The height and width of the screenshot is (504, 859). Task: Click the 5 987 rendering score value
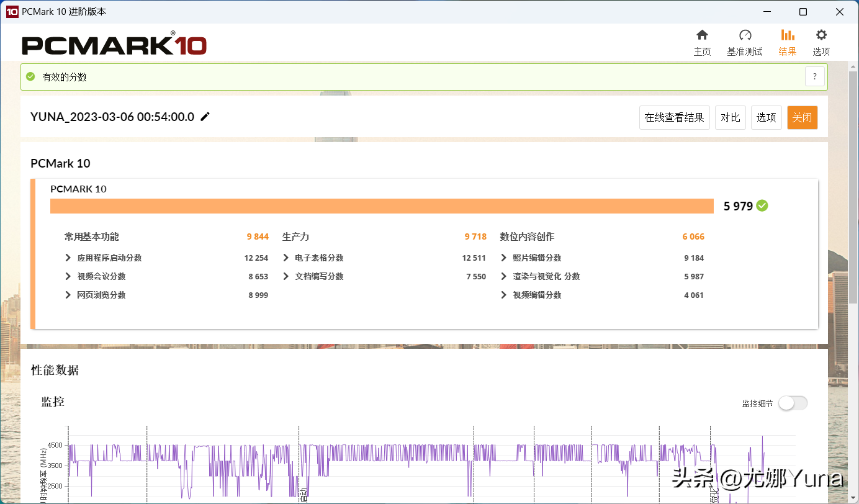click(694, 276)
